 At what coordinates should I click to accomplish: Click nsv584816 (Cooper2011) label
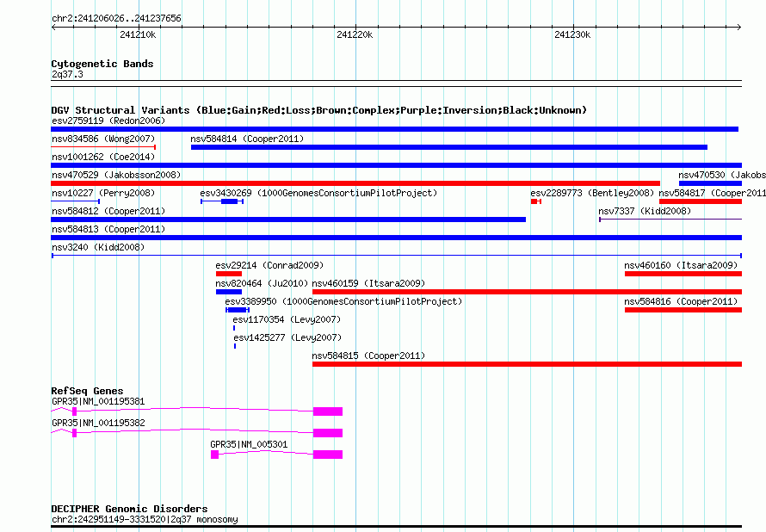coord(681,301)
